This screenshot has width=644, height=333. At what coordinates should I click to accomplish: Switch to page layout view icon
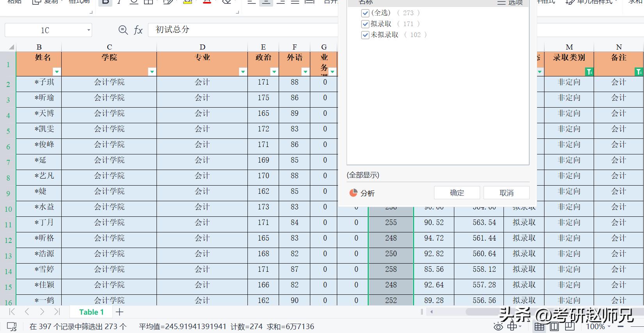coord(554,327)
